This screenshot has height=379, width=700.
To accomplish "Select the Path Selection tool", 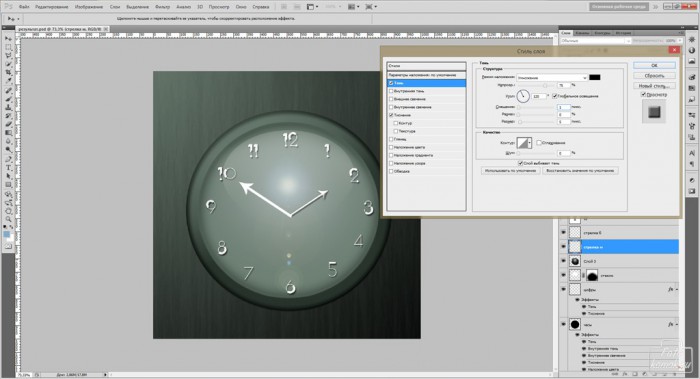I will pyautogui.click(x=8, y=176).
